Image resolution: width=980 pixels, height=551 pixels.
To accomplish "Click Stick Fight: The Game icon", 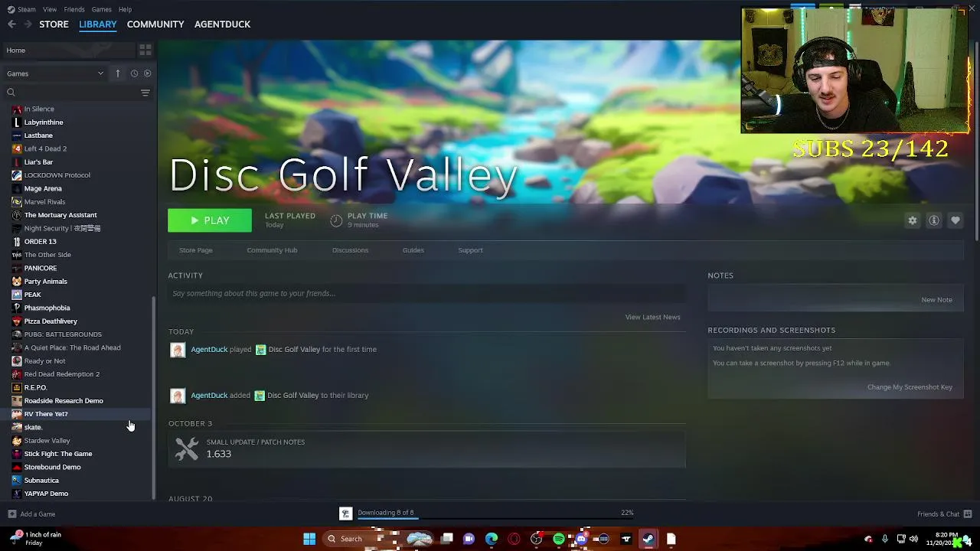I will pyautogui.click(x=17, y=454).
